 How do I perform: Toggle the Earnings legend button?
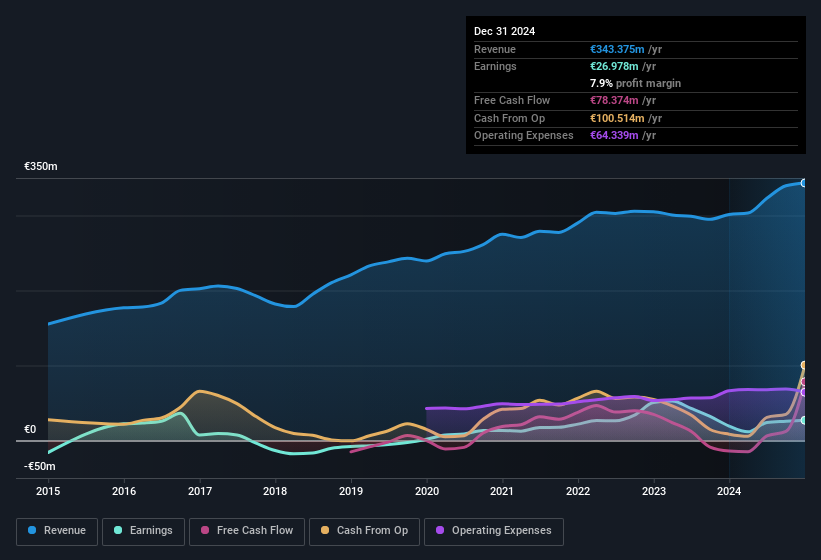pos(143,531)
